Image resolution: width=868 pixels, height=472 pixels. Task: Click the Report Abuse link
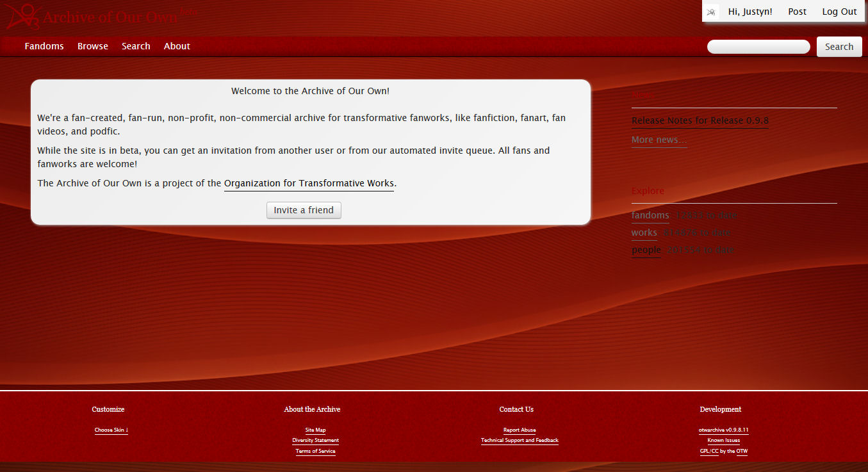tap(520, 430)
